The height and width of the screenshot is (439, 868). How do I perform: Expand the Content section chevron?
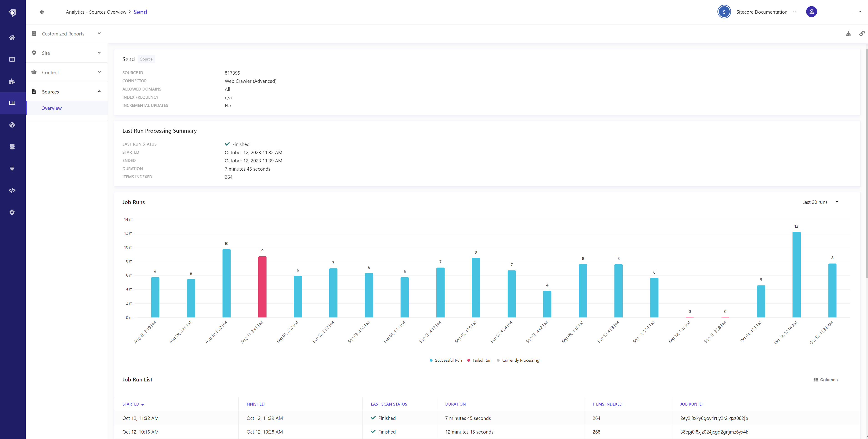99,72
